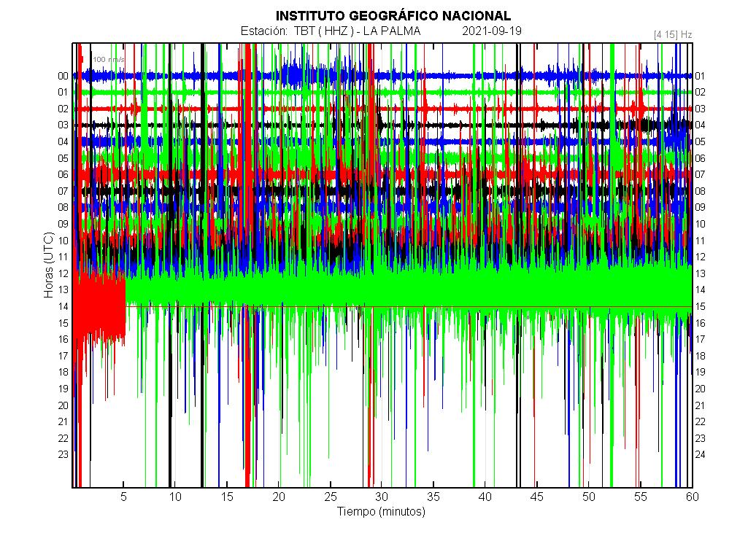Click hour label 20 on the left axis

point(63,405)
